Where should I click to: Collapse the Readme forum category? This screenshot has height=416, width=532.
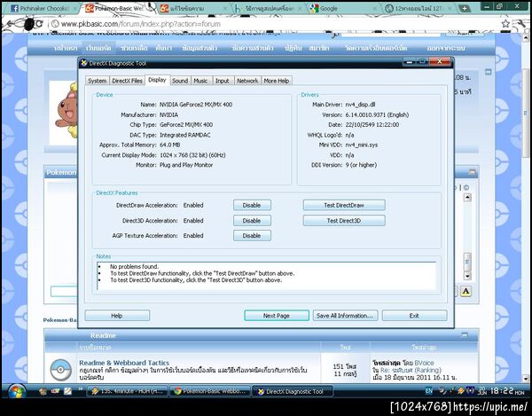465,335
